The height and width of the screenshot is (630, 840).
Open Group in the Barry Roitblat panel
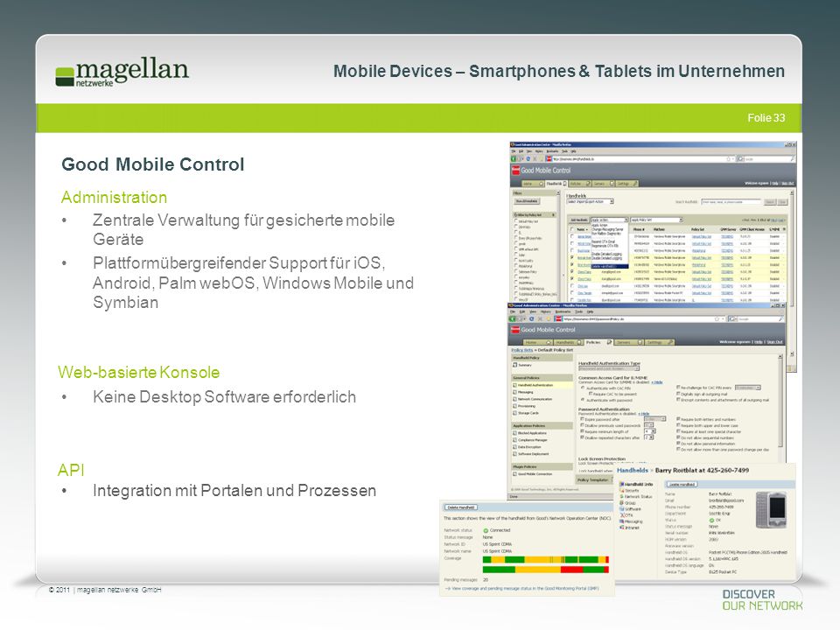(x=628, y=503)
